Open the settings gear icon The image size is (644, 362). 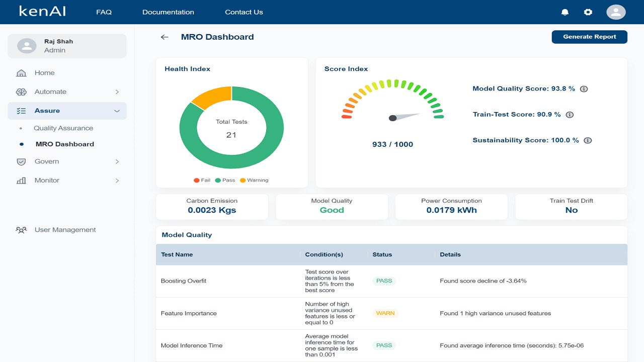[x=588, y=12]
